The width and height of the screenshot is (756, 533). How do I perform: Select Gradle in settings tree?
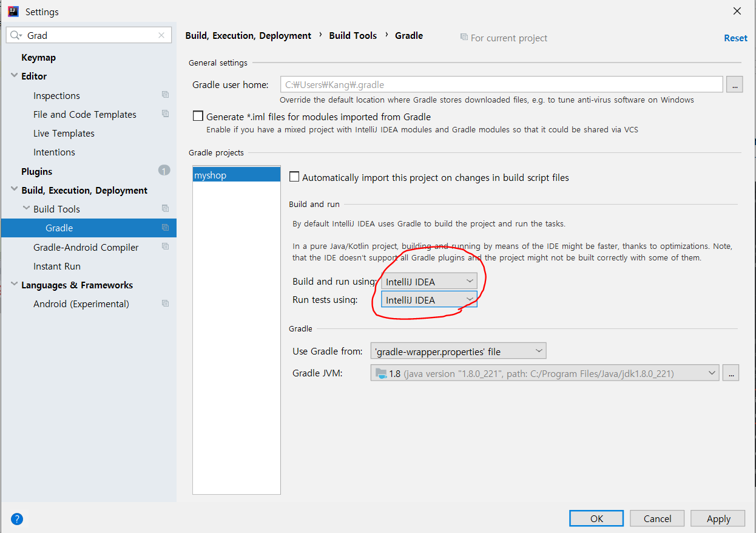coord(89,228)
